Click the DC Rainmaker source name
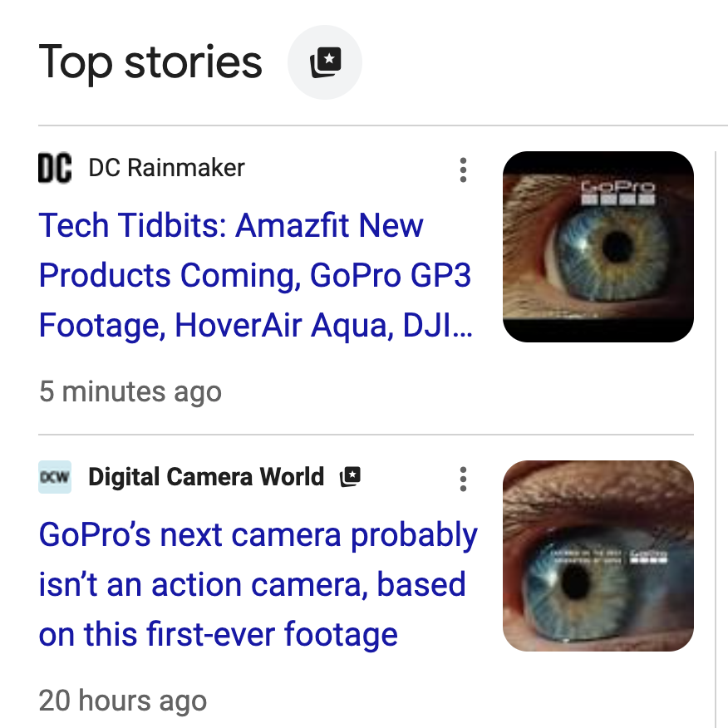 [166, 168]
